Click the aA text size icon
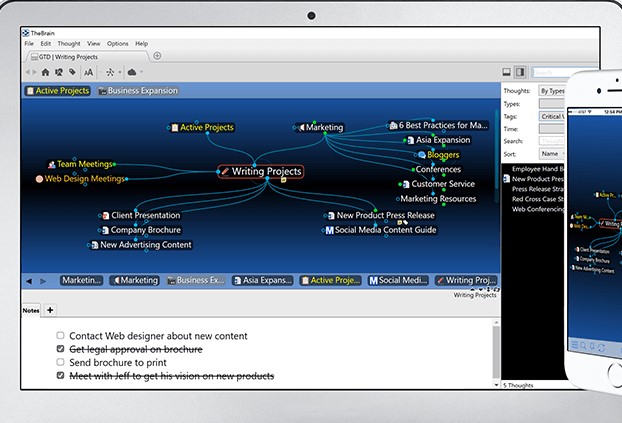622x423 pixels. point(88,72)
